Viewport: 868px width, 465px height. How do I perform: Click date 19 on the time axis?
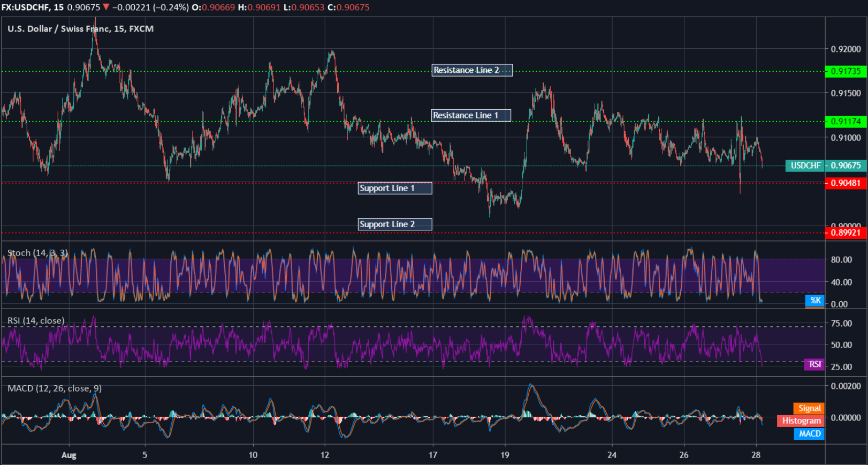(x=505, y=455)
